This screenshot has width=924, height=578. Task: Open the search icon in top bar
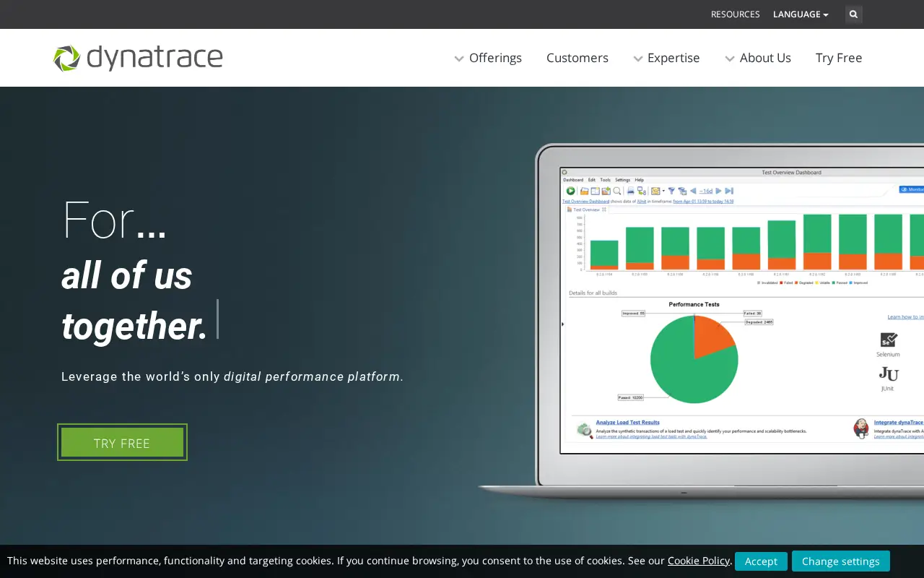(854, 14)
